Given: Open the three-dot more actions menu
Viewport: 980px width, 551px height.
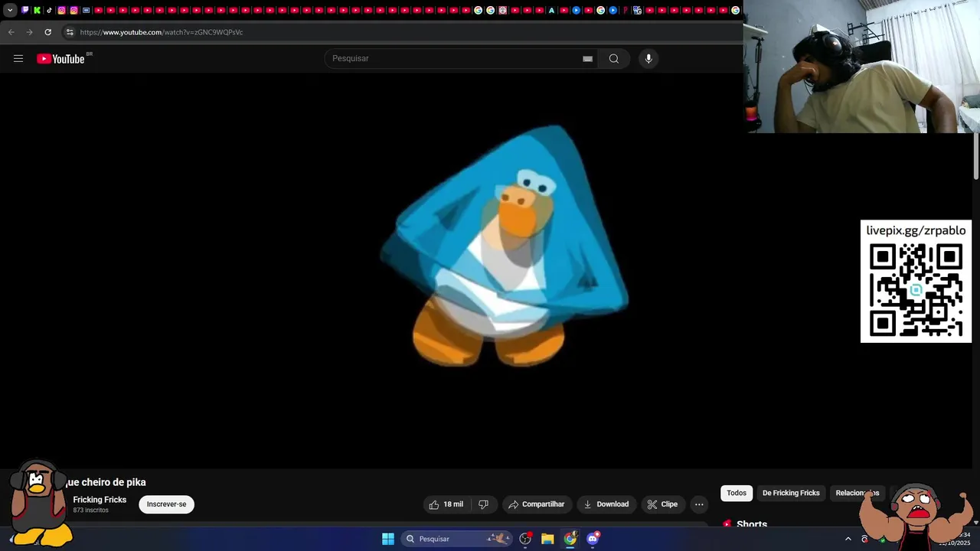Looking at the screenshot, I should tap(699, 504).
